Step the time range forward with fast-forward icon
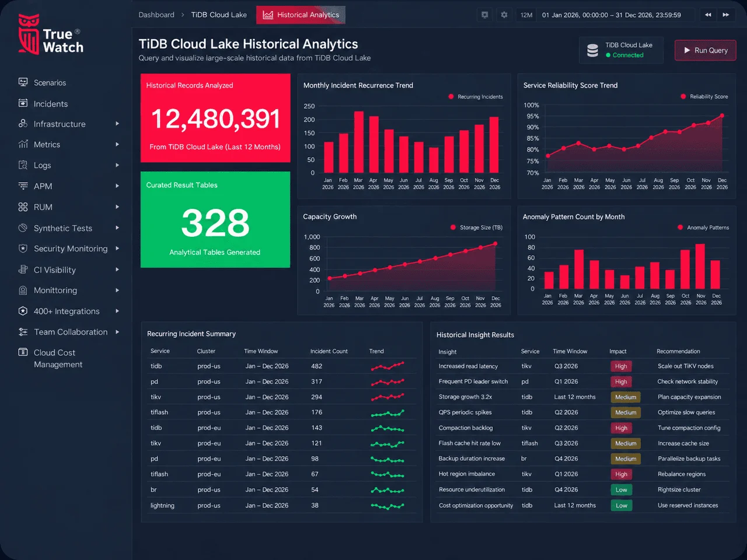Image resolution: width=747 pixels, height=560 pixels. click(726, 15)
